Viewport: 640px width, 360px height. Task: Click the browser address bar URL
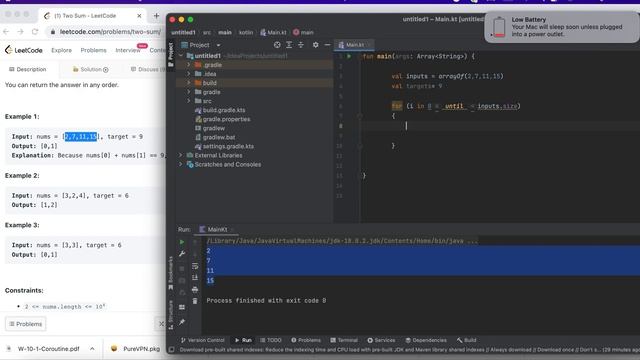110,31
